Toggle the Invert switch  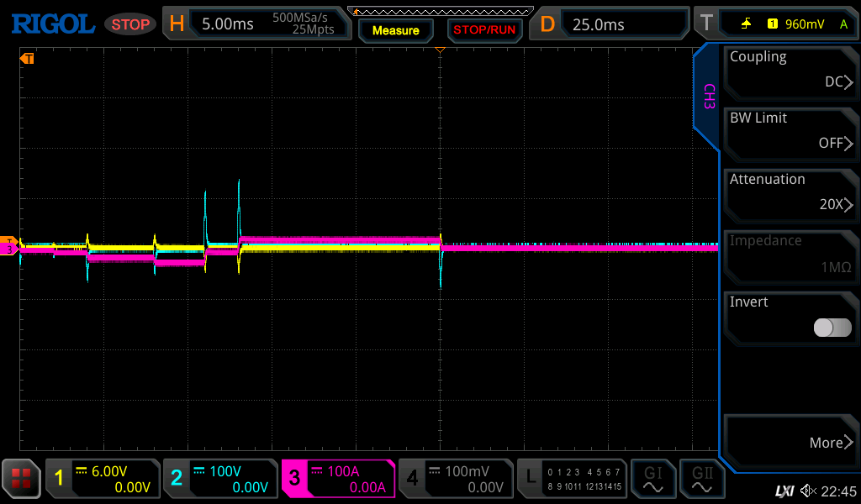point(832,328)
